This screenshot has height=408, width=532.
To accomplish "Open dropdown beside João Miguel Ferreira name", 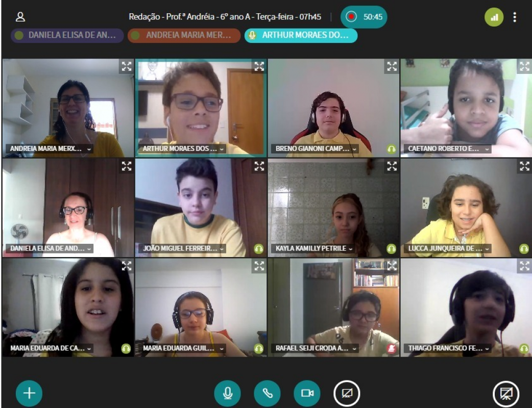I will click(222, 249).
